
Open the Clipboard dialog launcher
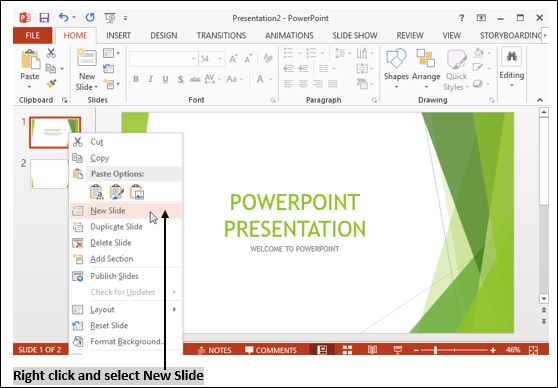[x=64, y=100]
